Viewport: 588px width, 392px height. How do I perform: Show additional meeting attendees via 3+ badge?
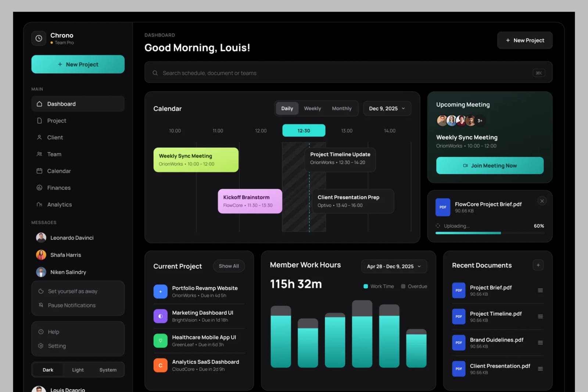tap(480, 121)
